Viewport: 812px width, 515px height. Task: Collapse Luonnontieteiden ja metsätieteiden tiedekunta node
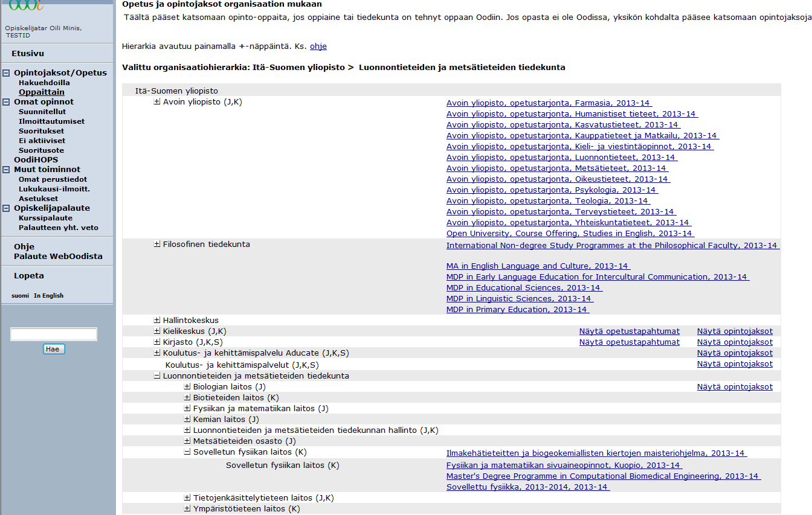point(157,376)
